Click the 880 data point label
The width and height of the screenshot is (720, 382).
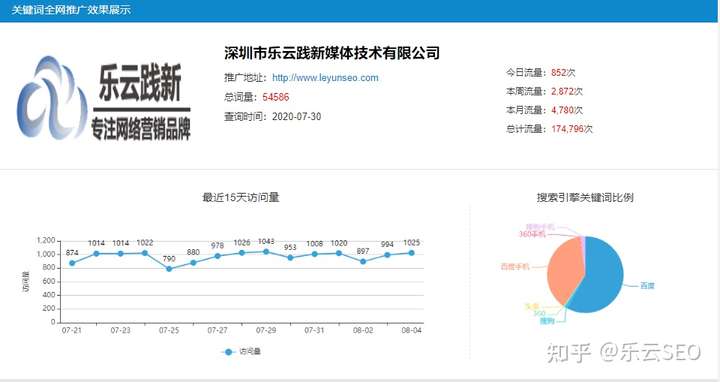[193, 252]
